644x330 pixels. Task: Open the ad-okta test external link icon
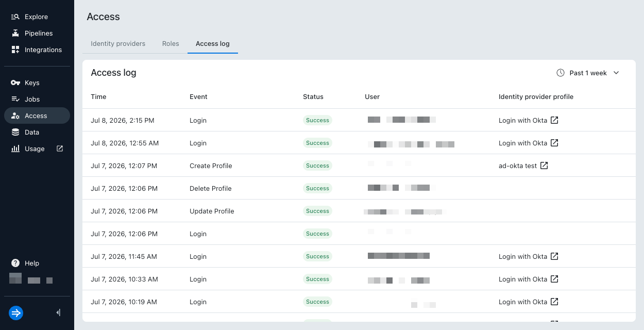[544, 166]
